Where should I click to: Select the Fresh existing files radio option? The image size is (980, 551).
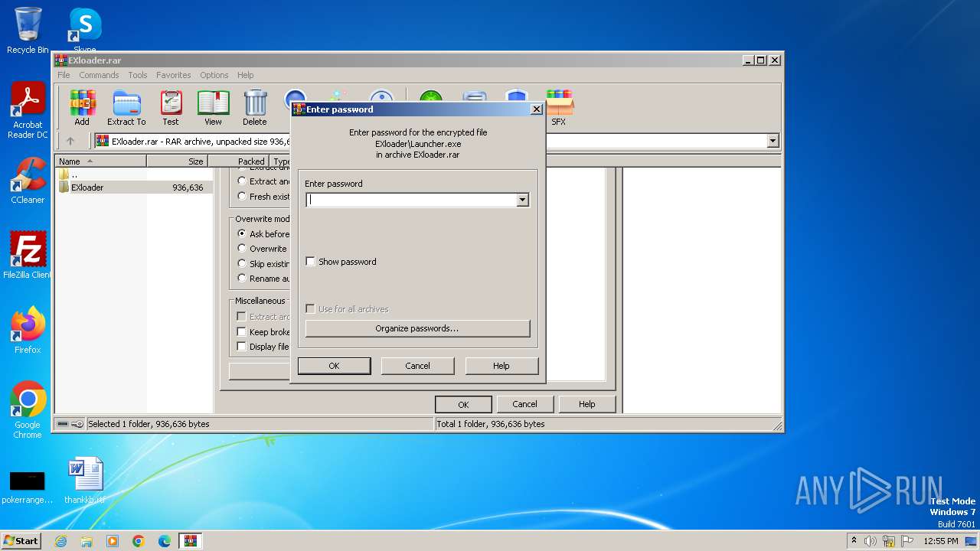click(242, 196)
